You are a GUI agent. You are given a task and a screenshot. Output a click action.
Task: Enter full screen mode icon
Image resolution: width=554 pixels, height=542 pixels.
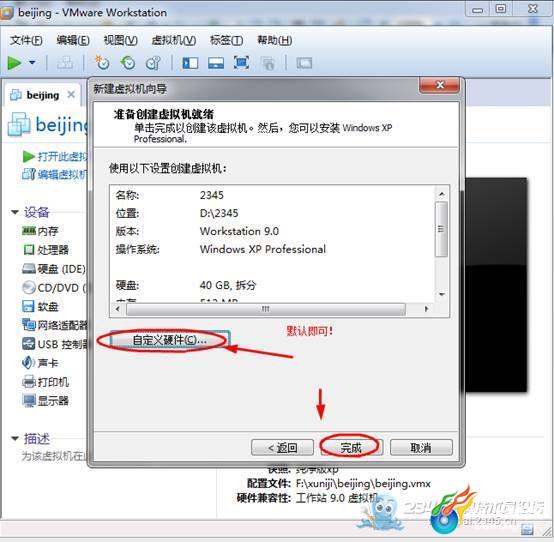tap(242, 63)
